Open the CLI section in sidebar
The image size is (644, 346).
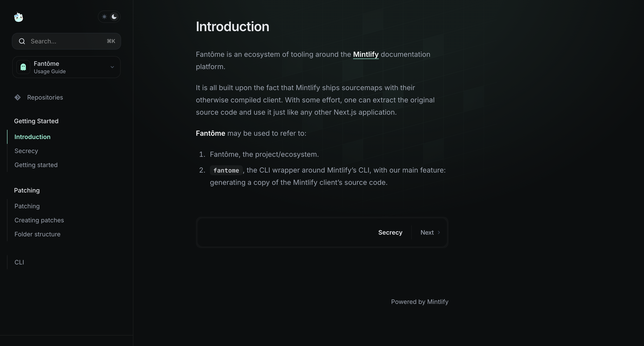coord(19,262)
